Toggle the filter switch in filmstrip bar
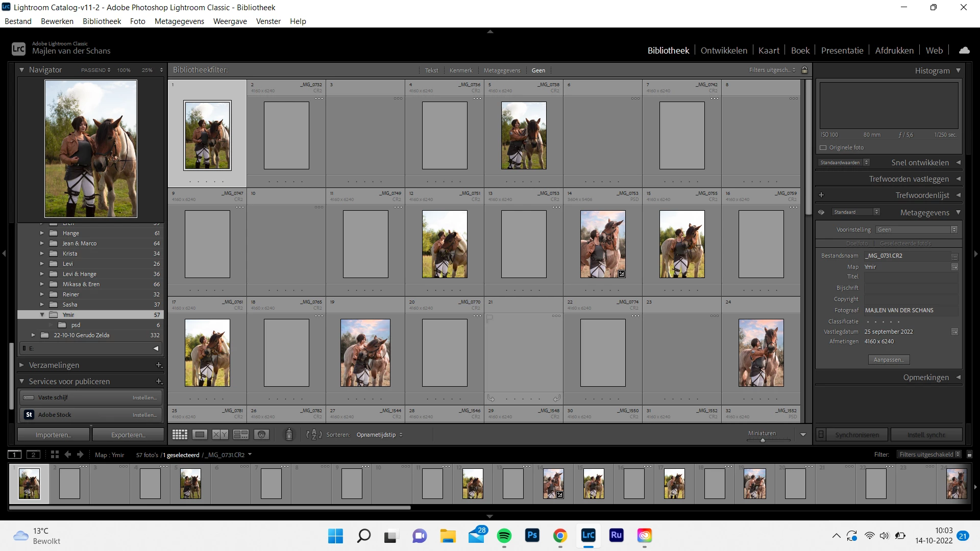This screenshot has height=551, width=980. click(970, 455)
